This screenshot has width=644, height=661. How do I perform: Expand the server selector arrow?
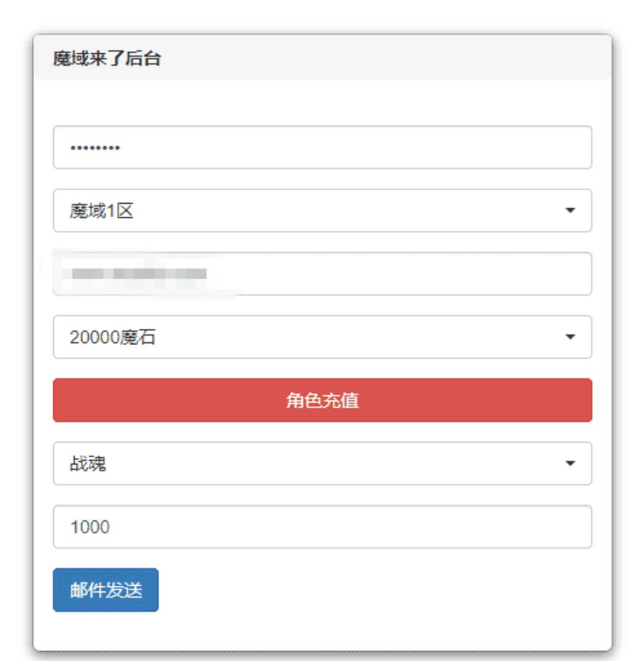click(571, 211)
